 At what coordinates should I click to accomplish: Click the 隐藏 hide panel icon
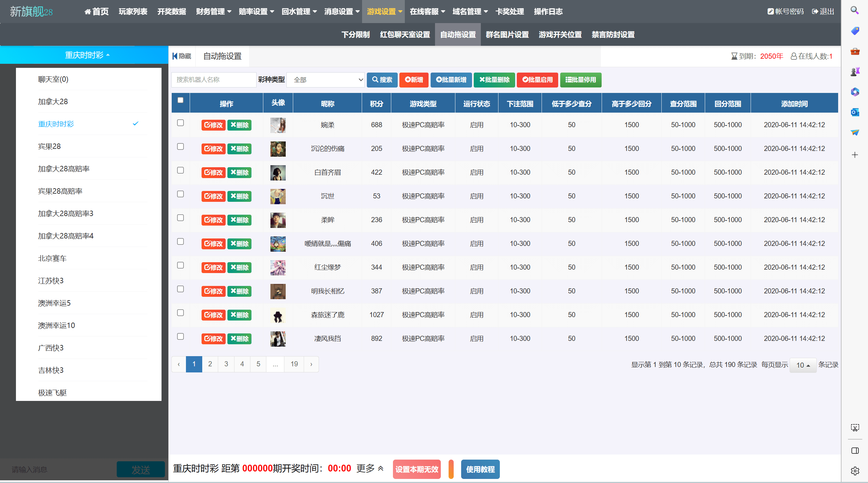[x=182, y=56]
